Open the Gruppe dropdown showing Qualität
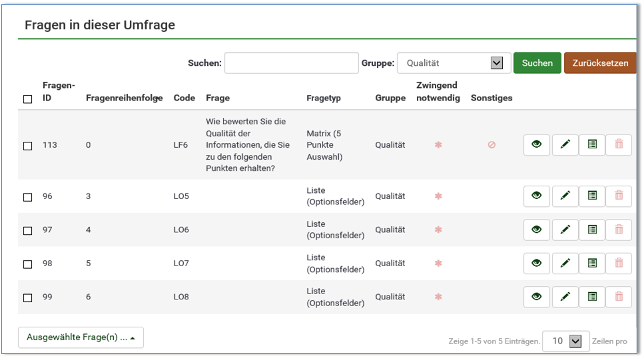This screenshot has height=358, width=644. pos(454,63)
